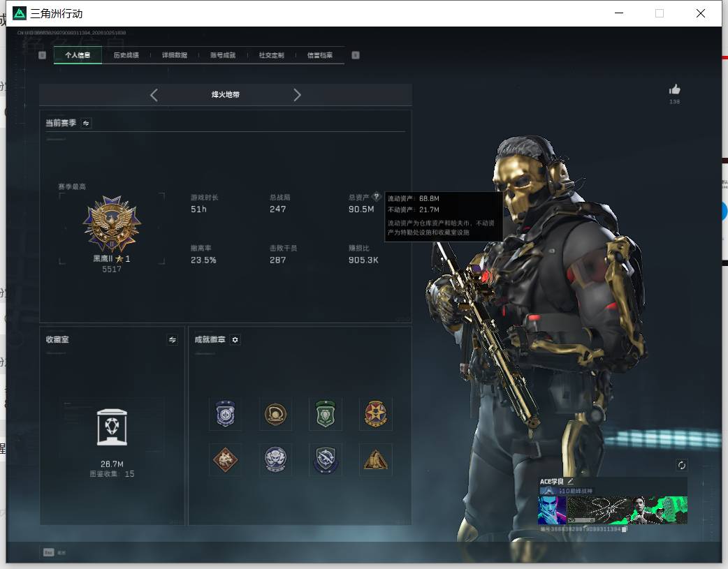The width and height of the screenshot is (728, 569).
Task: Select the 社交定制 tab
Action: click(272, 55)
